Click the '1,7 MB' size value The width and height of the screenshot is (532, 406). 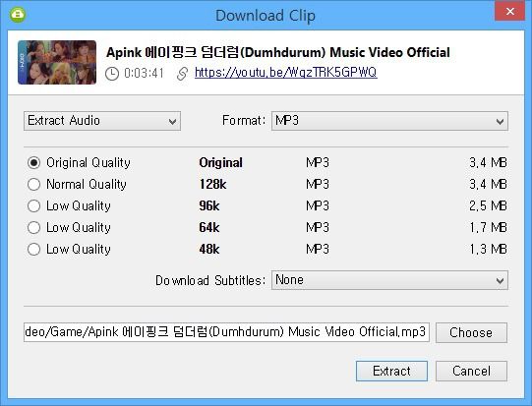pyautogui.click(x=488, y=228)
